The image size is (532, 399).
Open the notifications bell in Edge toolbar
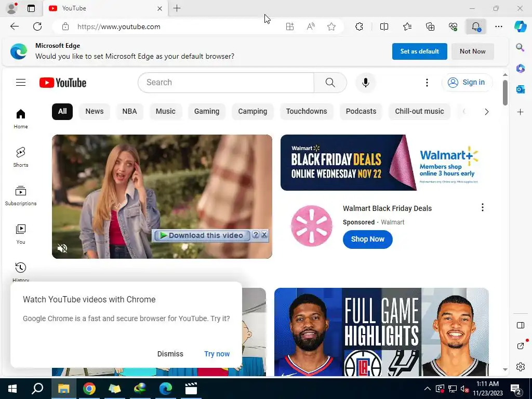(x=476, y=26)
